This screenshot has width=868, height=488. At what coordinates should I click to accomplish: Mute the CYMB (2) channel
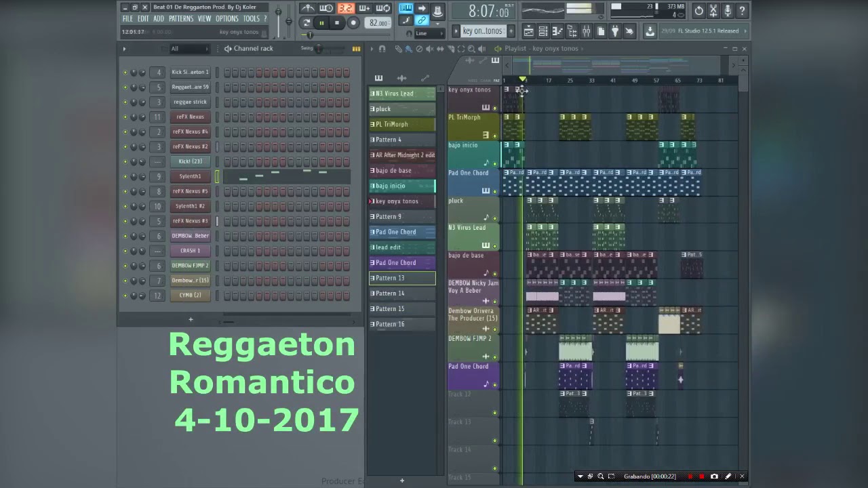[x=125, y=296]
